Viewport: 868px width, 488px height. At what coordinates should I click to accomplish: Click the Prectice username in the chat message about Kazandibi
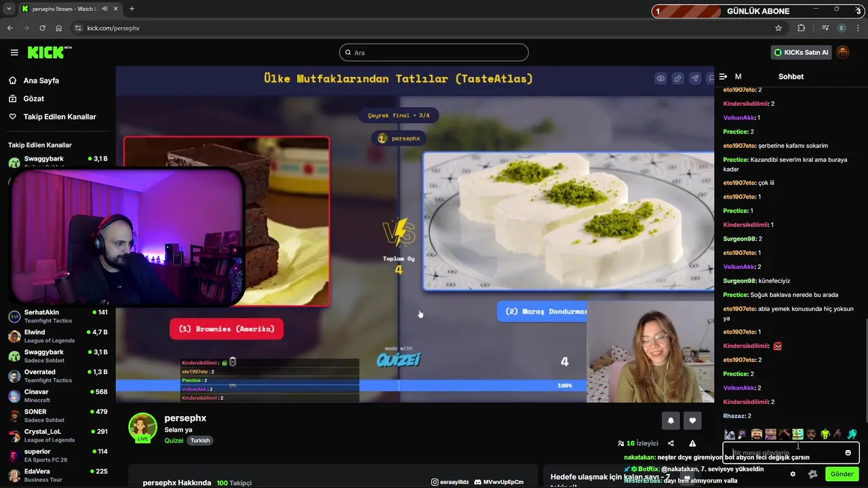click(736, 160)
